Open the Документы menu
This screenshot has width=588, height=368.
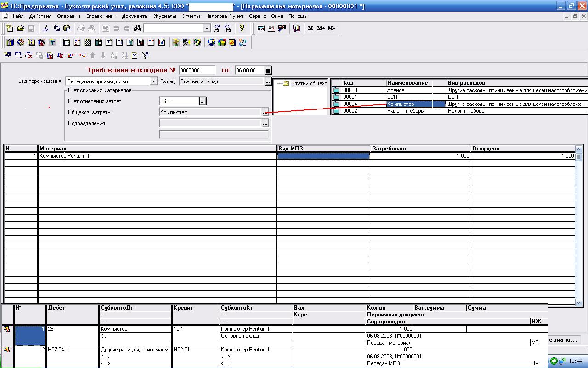135,16
